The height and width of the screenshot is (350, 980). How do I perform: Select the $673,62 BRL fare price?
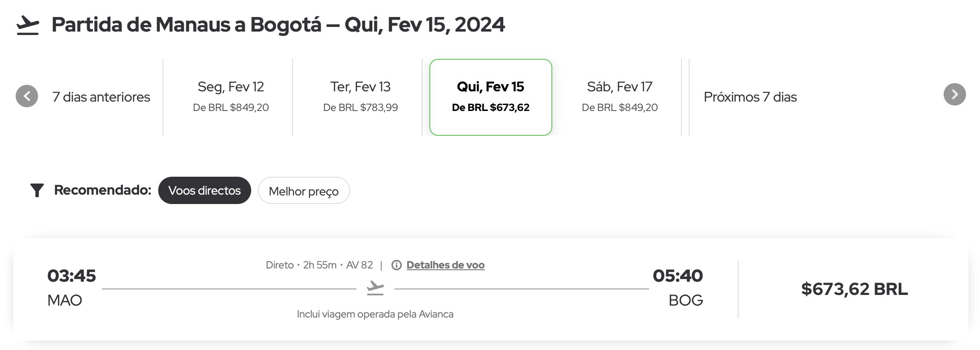point(854,289)
